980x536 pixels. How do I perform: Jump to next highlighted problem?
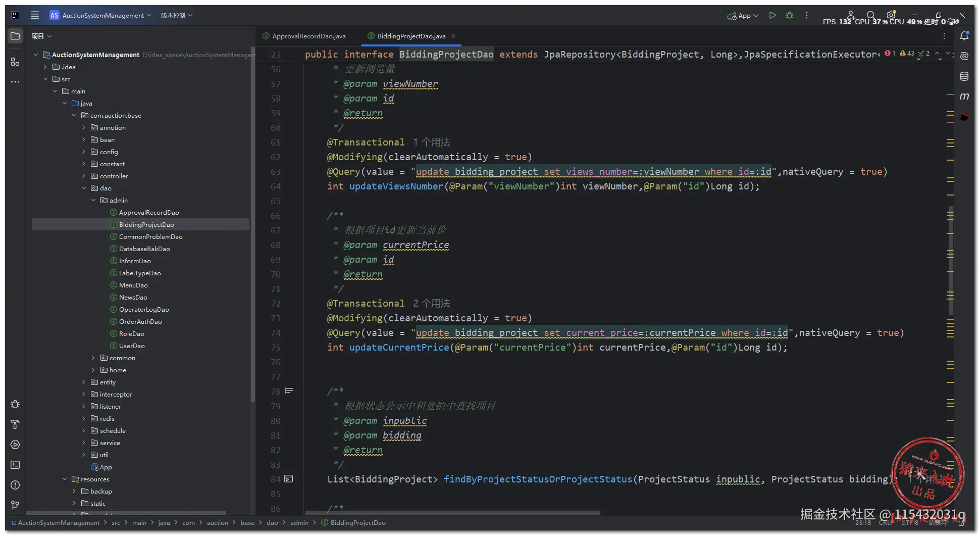[x=948, y=54]
